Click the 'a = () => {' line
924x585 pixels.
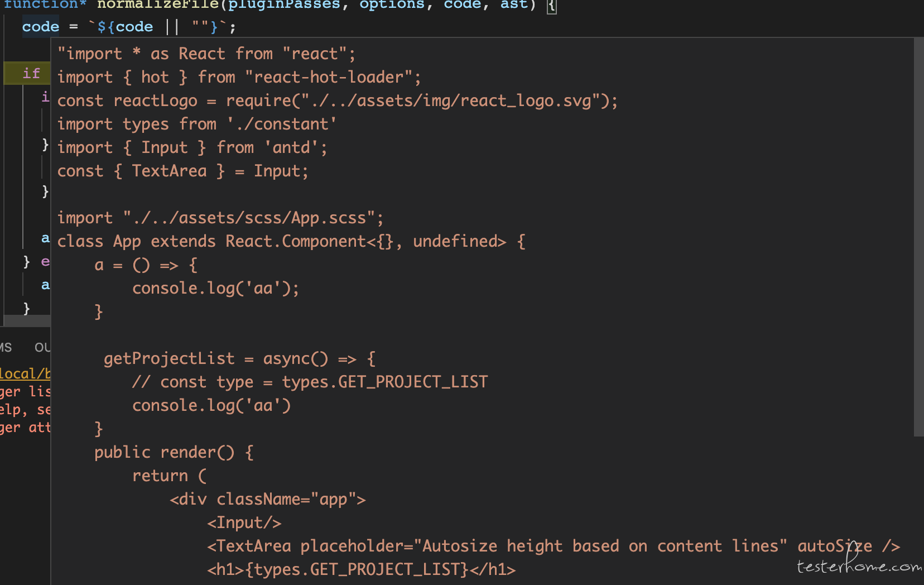[146, 265]
